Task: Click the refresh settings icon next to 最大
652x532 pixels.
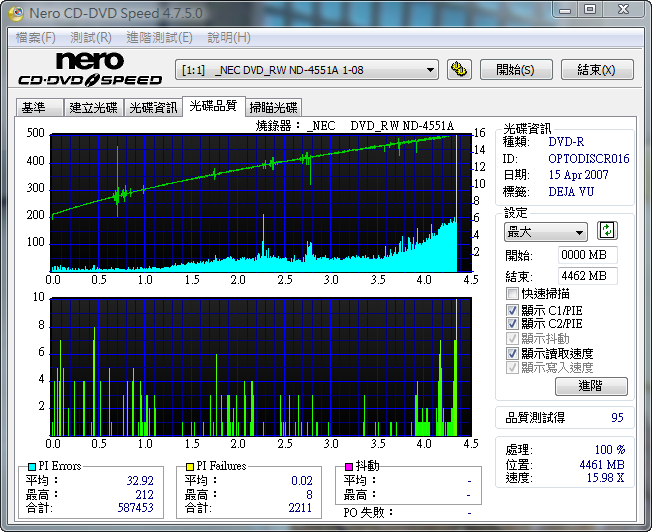Action: tap(607, 231)
